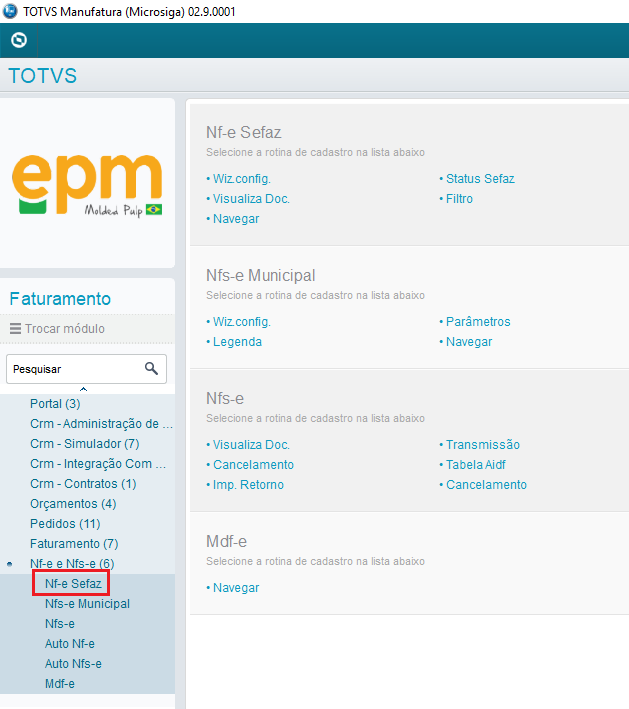Image resolution: width=629 pixels, height=709 pixels.
Task: Expand Orçamentos (4) menu group
Action: tap(73, 504)
